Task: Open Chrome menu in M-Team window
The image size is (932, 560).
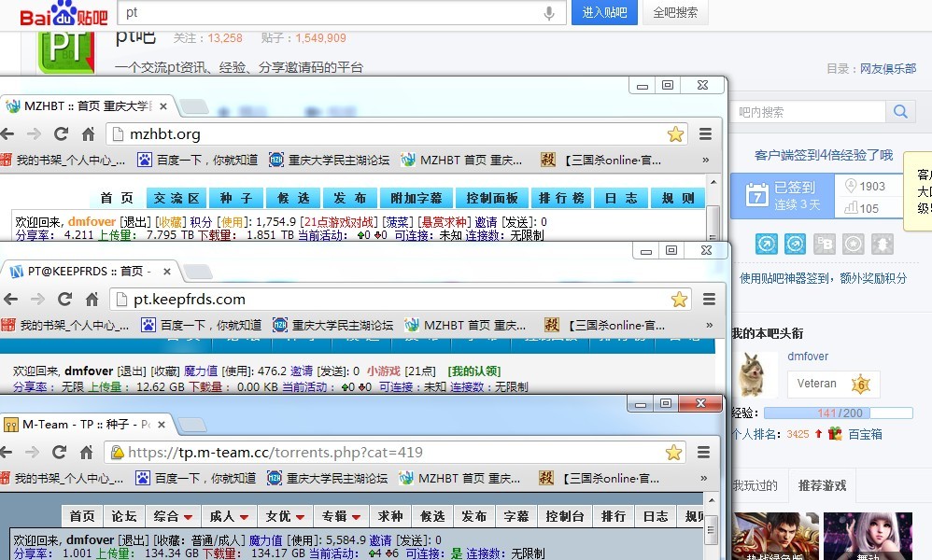Action: 704,453
